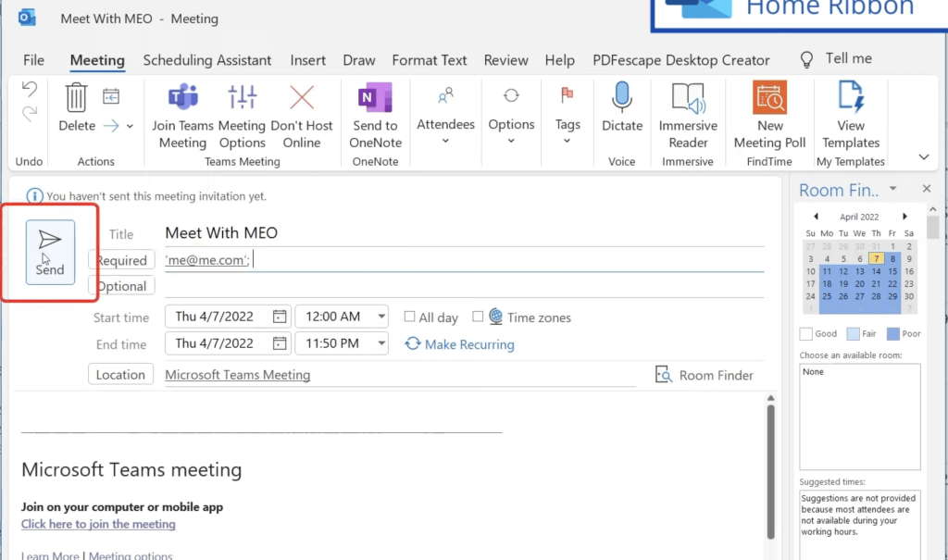The width and height of the screenshot is (948, 560).
Task: Click 'Click here to join the meeting' link
Action: 98,524
